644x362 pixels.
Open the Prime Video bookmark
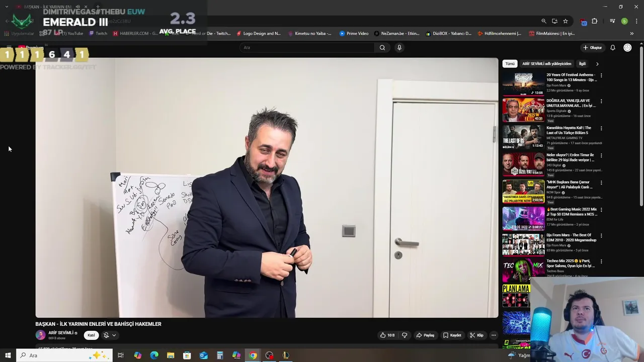tap(354, 34)
